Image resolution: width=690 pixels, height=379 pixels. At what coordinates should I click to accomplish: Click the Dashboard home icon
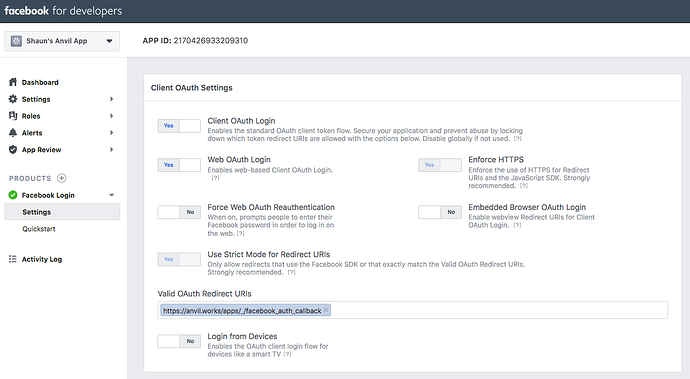pyautogui.click(x=13, y=82)
